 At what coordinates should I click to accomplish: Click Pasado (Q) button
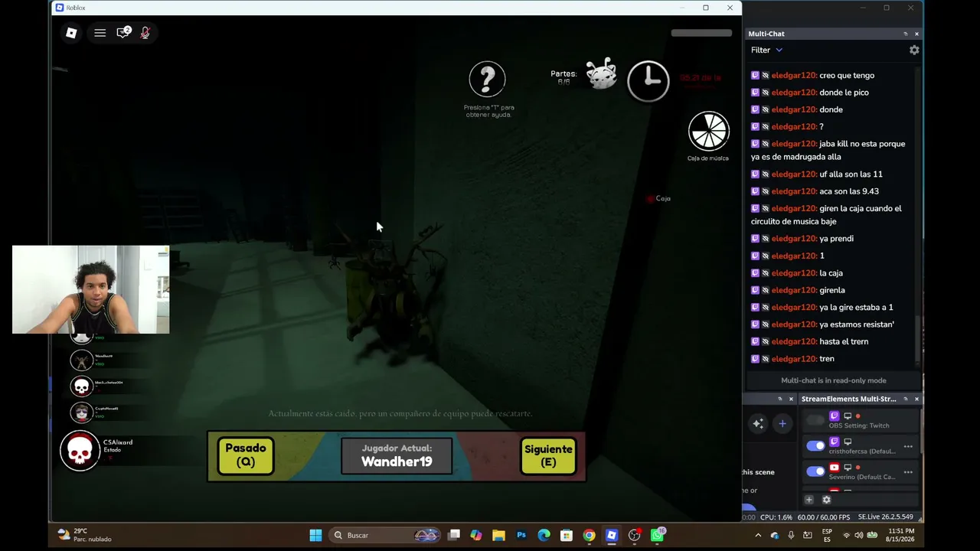246,455
